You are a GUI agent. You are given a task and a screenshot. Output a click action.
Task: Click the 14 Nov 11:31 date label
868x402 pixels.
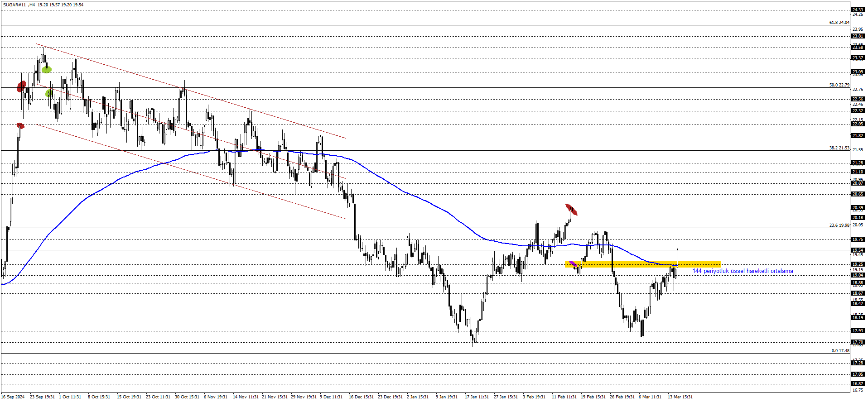pos(246,397)
